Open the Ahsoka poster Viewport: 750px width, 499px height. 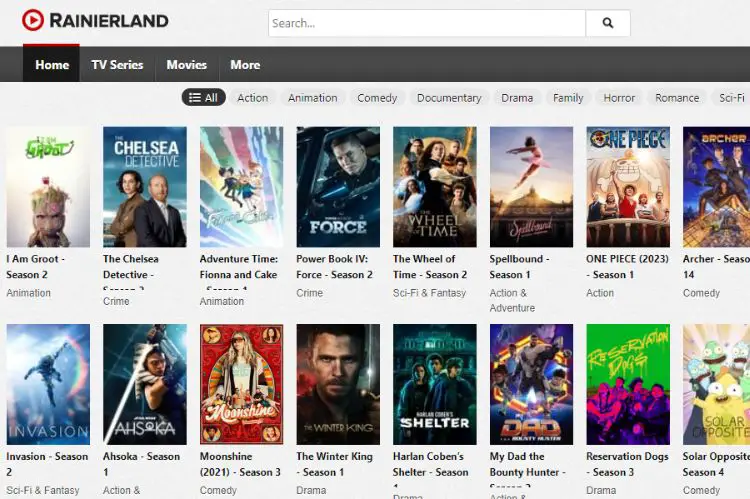pyautogui.click(x=145, y=384)
